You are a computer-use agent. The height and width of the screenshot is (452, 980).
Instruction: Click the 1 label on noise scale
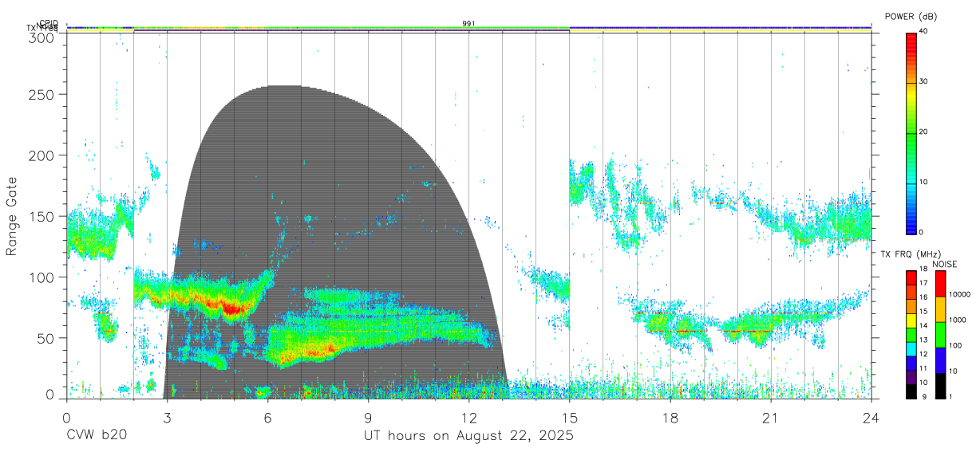click(952, 397)
